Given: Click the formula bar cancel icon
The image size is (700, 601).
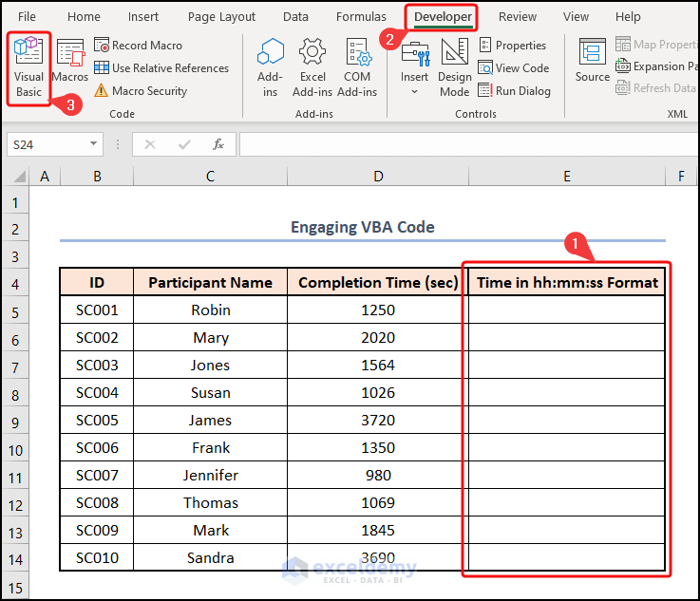Looking at the screenshot, I should tap(150, 144).
